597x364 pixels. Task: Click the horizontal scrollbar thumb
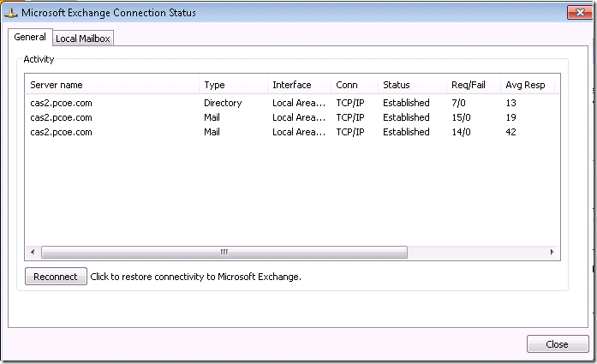[224, 252]
